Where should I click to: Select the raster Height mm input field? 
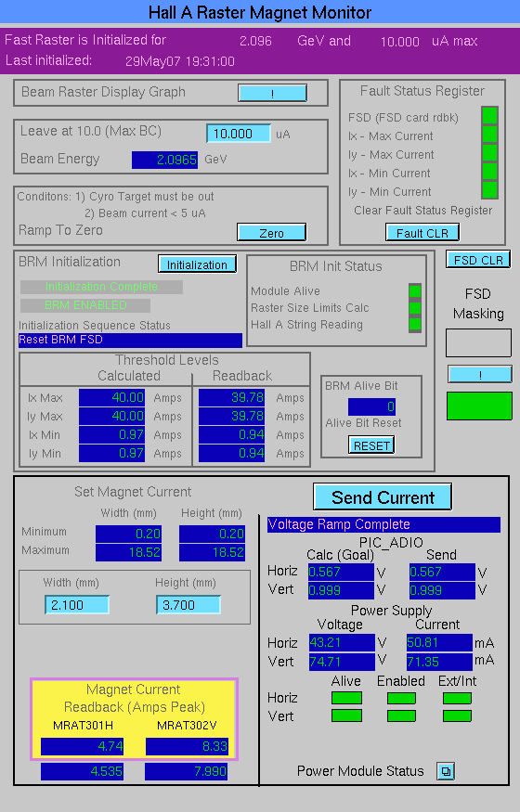188,605
